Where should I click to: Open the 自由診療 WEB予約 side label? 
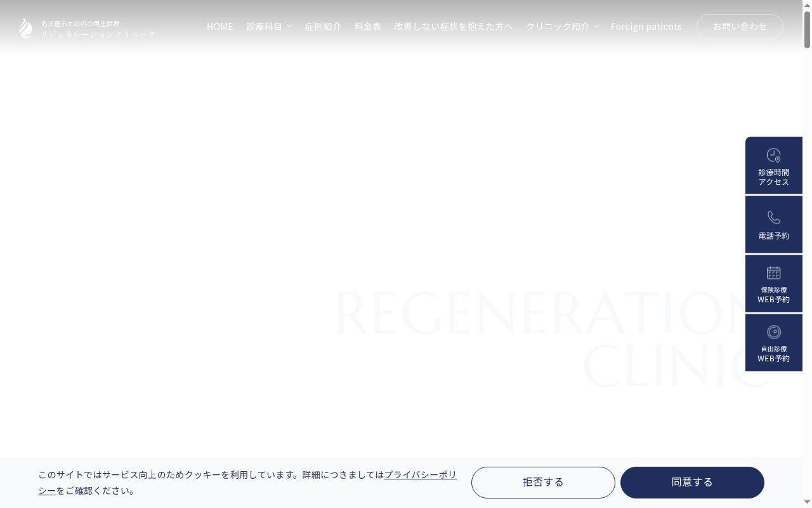click(774, 354)
